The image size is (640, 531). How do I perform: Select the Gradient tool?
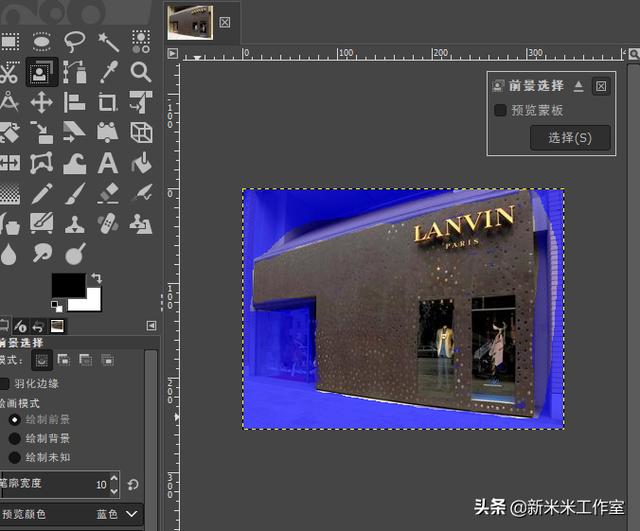[10, 193]
